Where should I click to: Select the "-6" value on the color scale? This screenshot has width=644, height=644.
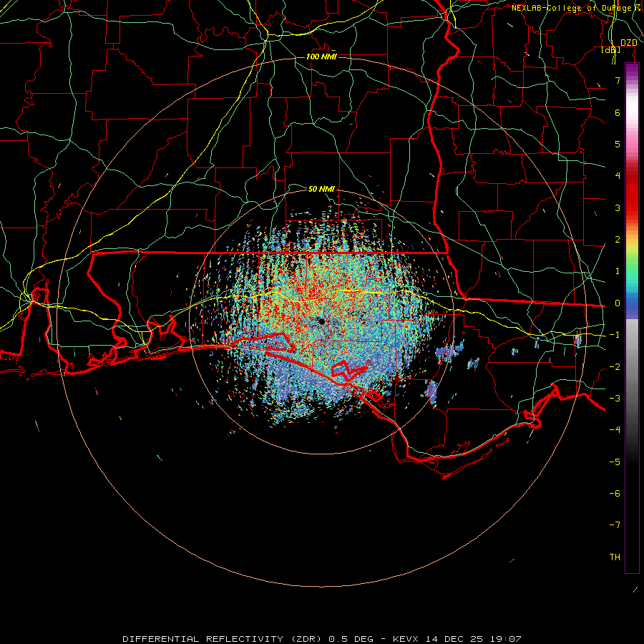[615, 493]
